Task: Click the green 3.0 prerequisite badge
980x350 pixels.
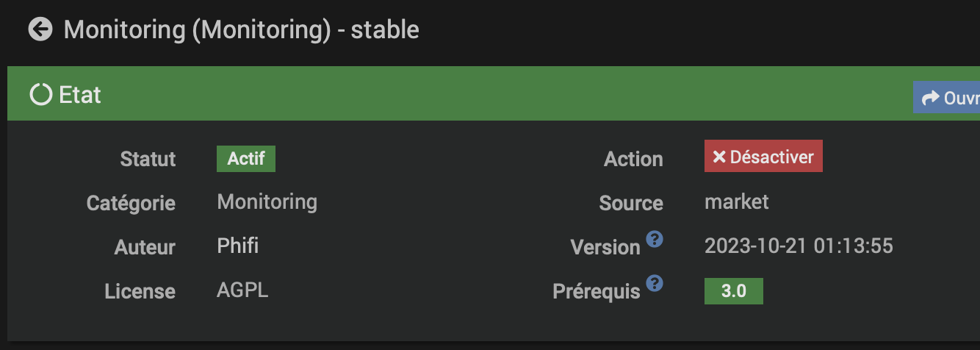Action: (x=733, y=291)
